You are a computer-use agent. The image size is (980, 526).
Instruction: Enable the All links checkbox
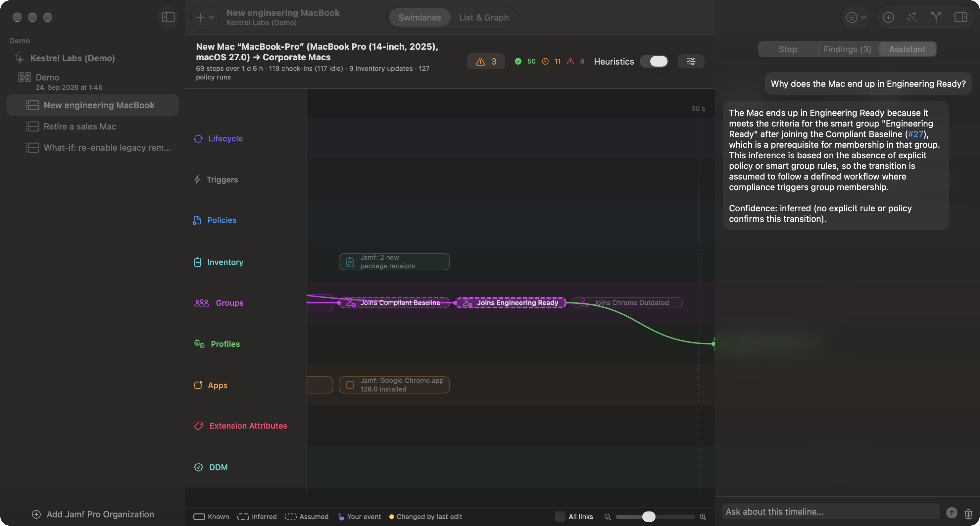coord(560,516)
